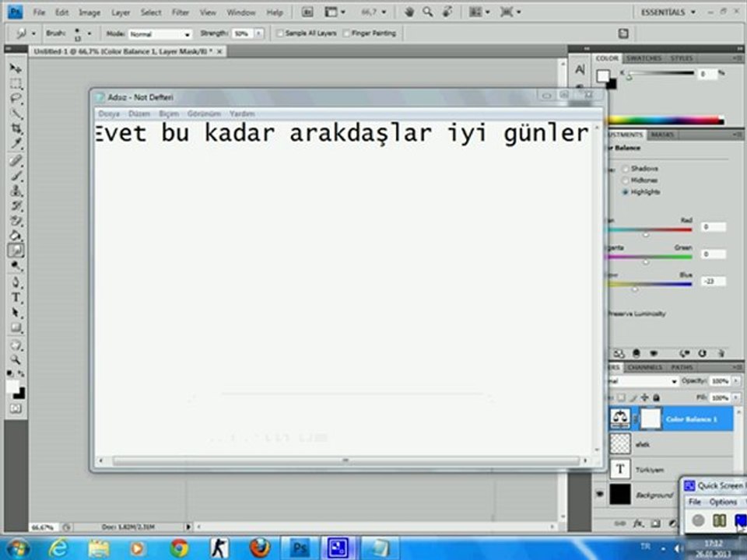Select the Color Balance 1 layer mask thumbnail
Image resolution: width=747 pixels, height=560 pixels.
650,419
